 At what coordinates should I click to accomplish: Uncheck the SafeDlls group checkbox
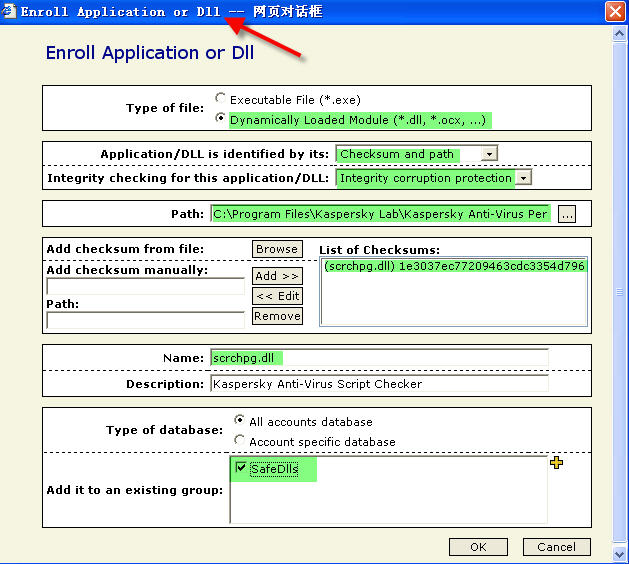click(241, 467)
